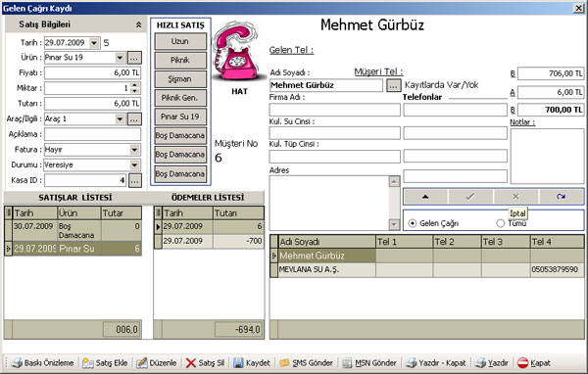This screenshot has width=588, height=374.
Task: Click Pınar Su 19 quick sale button
Action: 180,117
